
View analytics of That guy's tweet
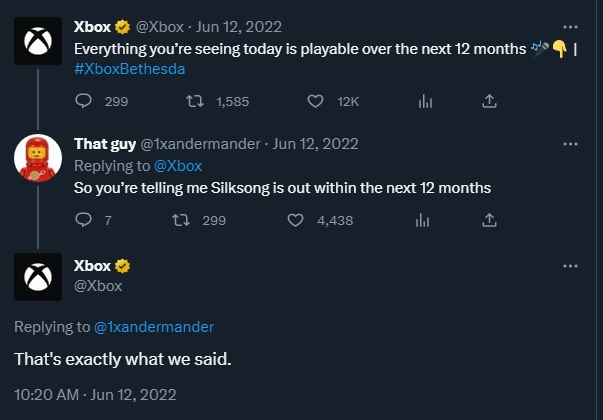[422, 220]
